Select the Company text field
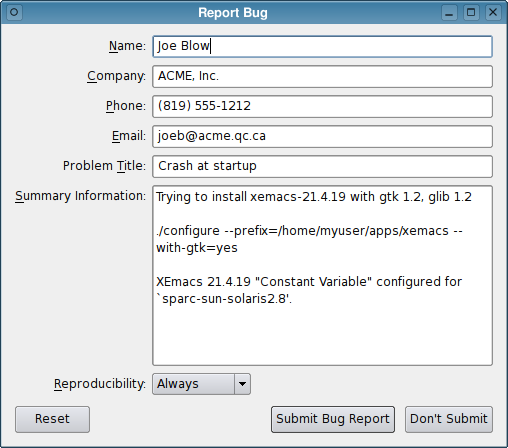Viewport: 508px width, 448px height. coord(322,76)
